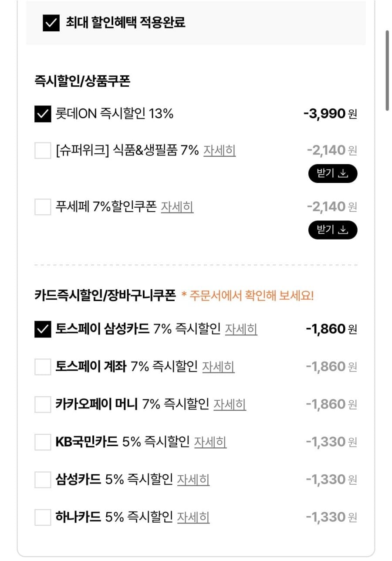Open 자세히 link for KB국민카드
This screenshot has width=392, height=561.
click(x=210, y=443)
